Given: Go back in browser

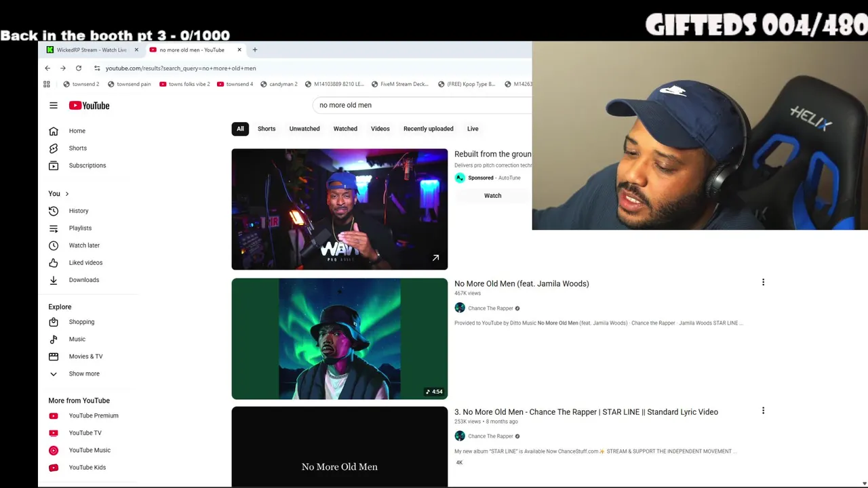Looking at the screenshot, I should (47, 68).
